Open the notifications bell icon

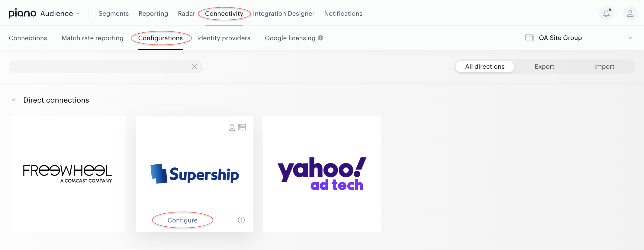point(606,13)
